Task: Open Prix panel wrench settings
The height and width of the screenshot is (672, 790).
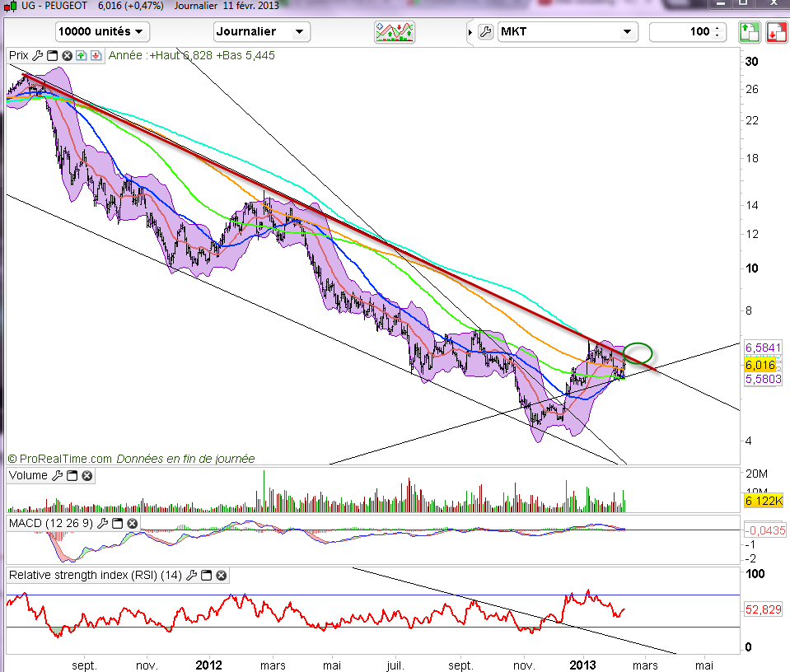Action: point(38,56)
